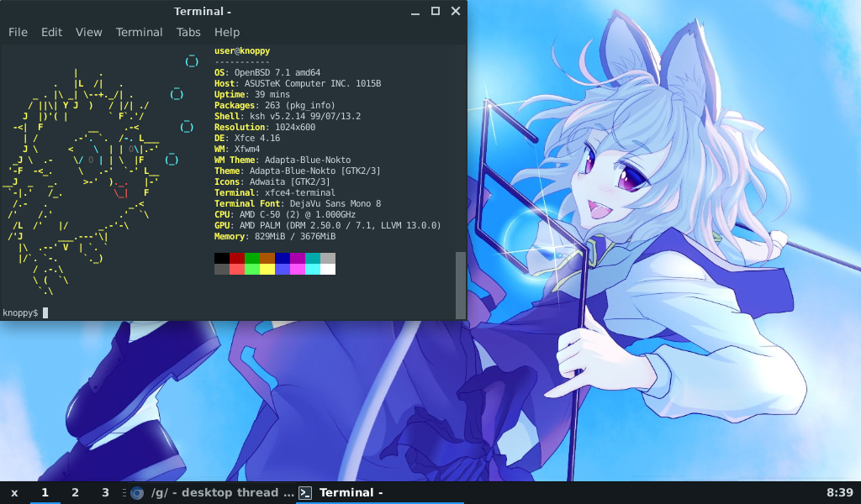Click the 'Icons: Adwaita [GTK2/3]' line

coord(272,182)
